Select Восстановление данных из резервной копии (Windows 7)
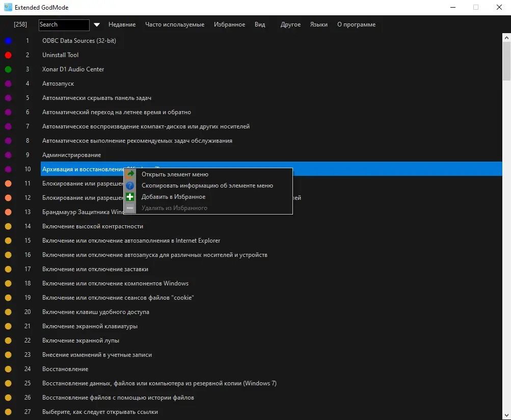Screen dimensions: 511x420 159,383
